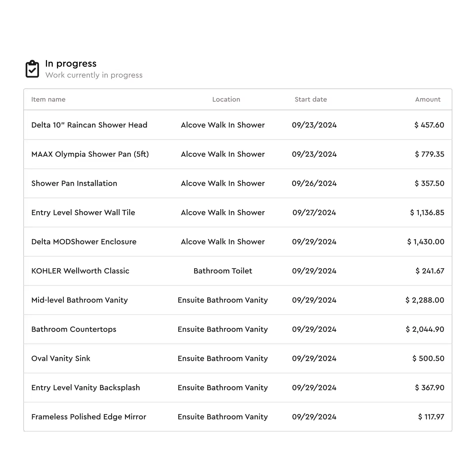Viewport: 476px width, 476px height.
Task: Click the $ 357.50 amount
Action: click(x=430, y=183)
